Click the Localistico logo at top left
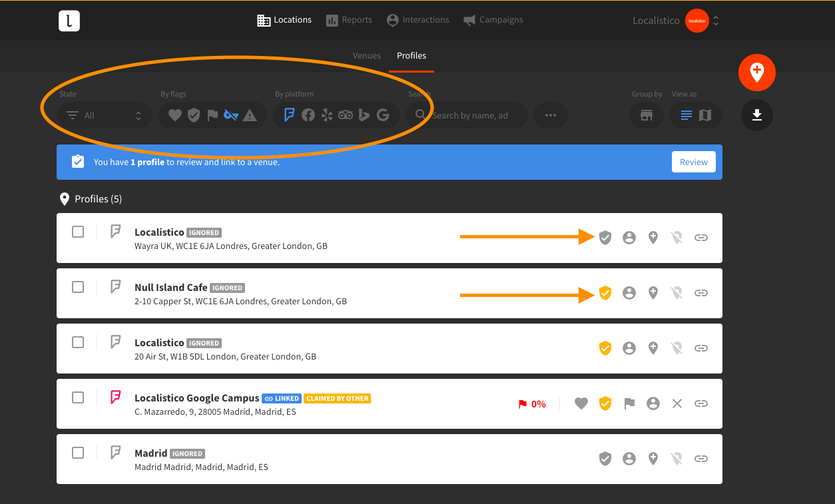Image resolution: width=835 pixels, height=504 pixels. pyautogui.click(x=69, y=21)
